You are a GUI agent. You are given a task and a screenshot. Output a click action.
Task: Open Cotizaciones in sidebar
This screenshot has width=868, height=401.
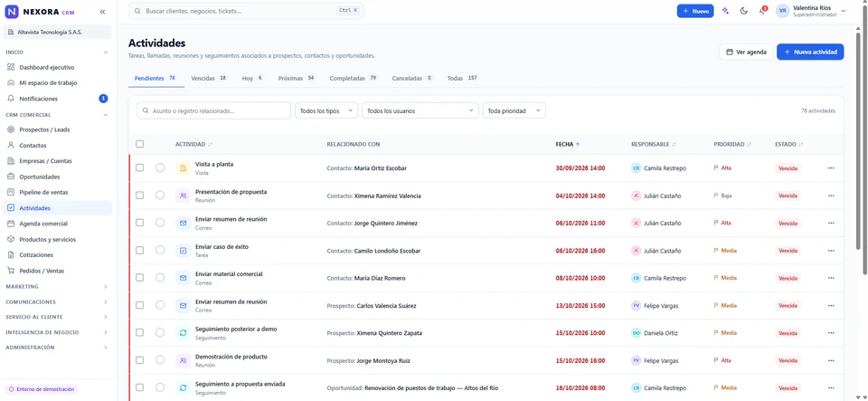58,255
